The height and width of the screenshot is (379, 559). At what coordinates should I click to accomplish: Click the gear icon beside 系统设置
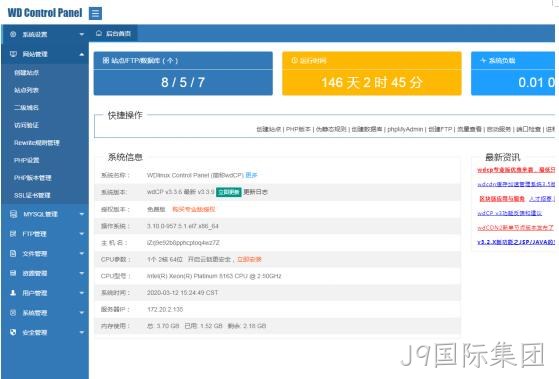point(13,34)
